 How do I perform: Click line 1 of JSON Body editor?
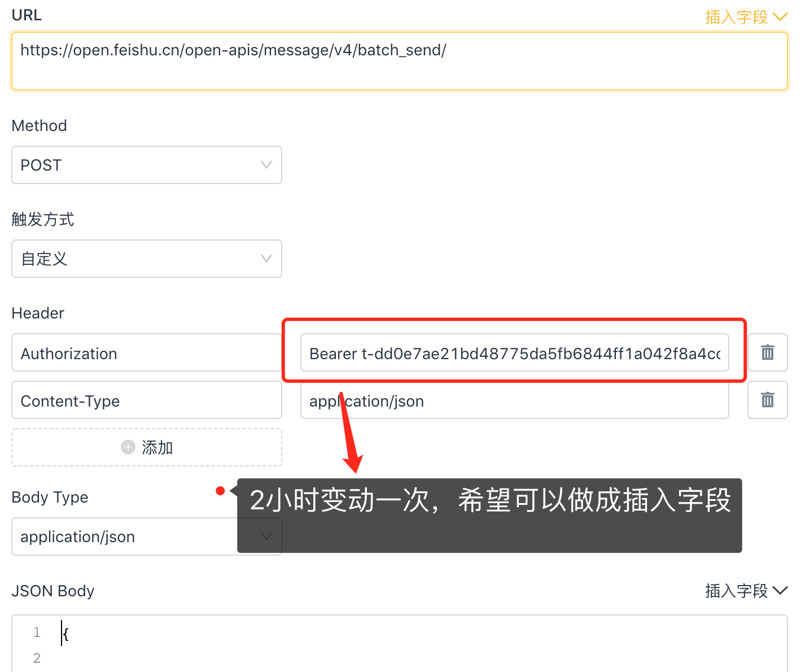pyautogui.click(x=418, y=633)
